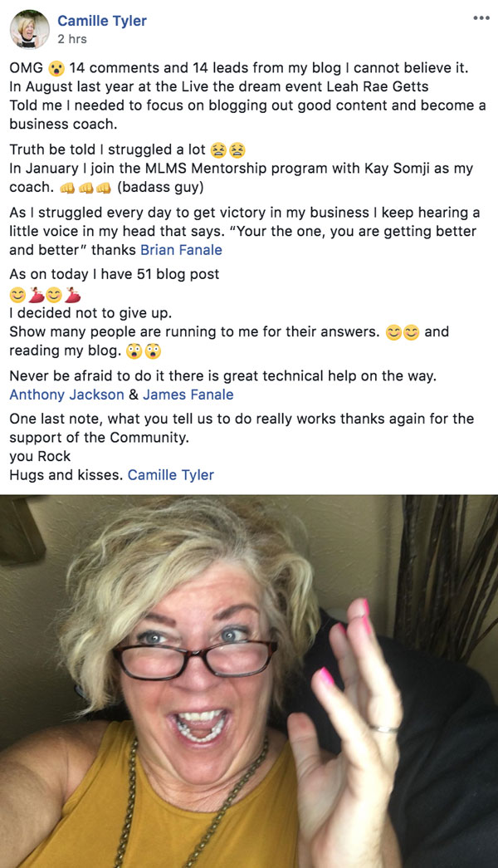
Task: Click the last fist bump emoji before '(badass guy)'
Action: coord(104,188)
